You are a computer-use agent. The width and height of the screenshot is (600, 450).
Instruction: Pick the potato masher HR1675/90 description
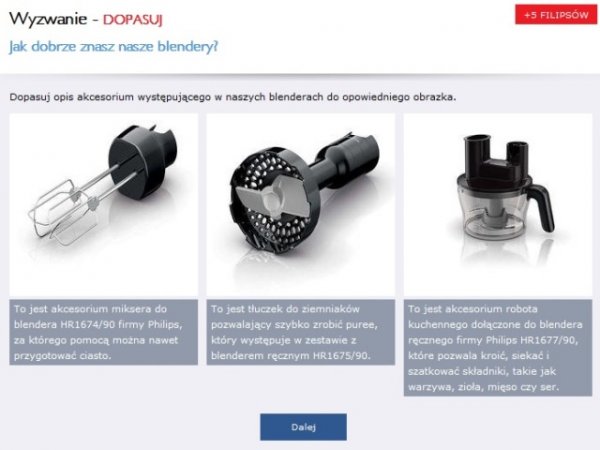pos(301,332)
